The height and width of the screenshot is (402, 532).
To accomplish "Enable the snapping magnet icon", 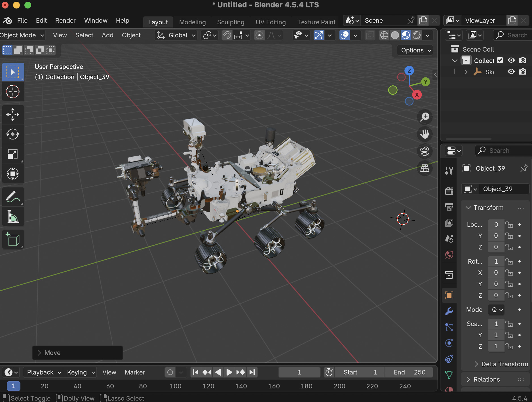I will 226,35.
